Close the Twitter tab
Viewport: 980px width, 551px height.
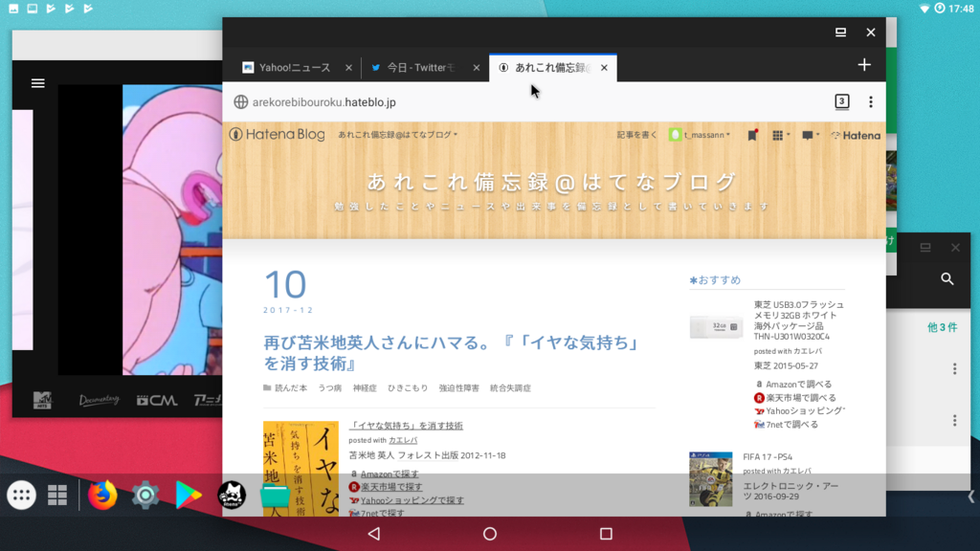click(x=477, y=68)
